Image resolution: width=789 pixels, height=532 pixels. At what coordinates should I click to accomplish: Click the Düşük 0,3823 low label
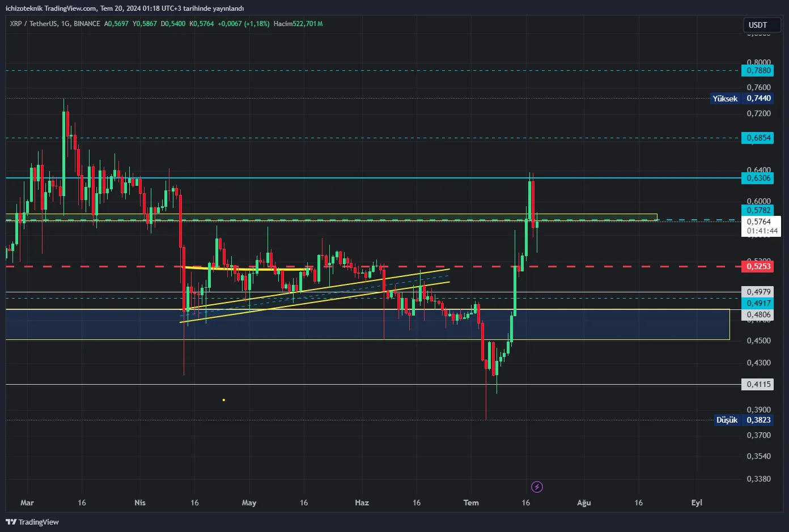coord(744,420)
